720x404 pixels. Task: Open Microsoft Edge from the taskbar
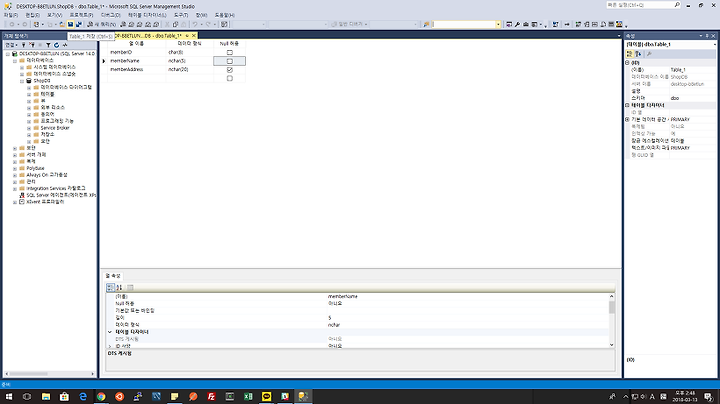click(83, 396)
